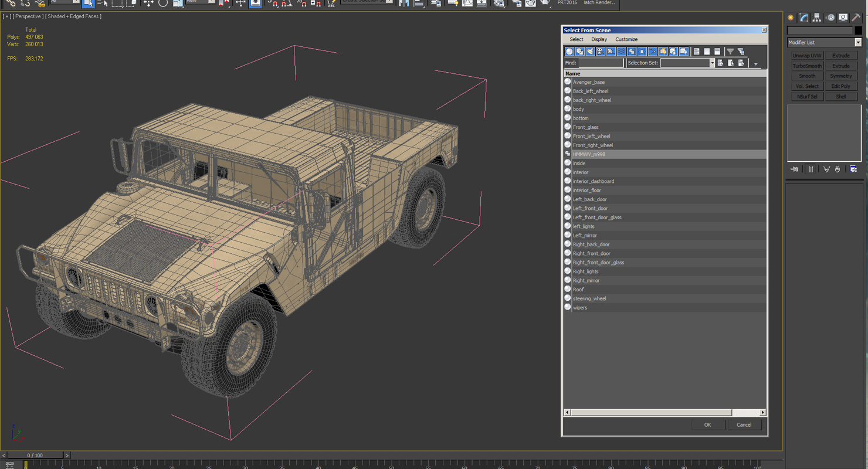
Task: Open the Modify command panel tab
Action: point(803,18)
